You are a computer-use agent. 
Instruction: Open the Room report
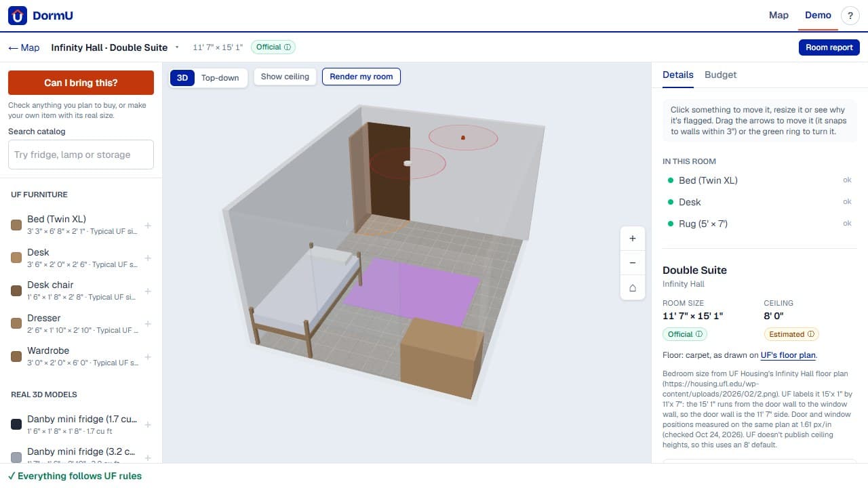[829, 47]
